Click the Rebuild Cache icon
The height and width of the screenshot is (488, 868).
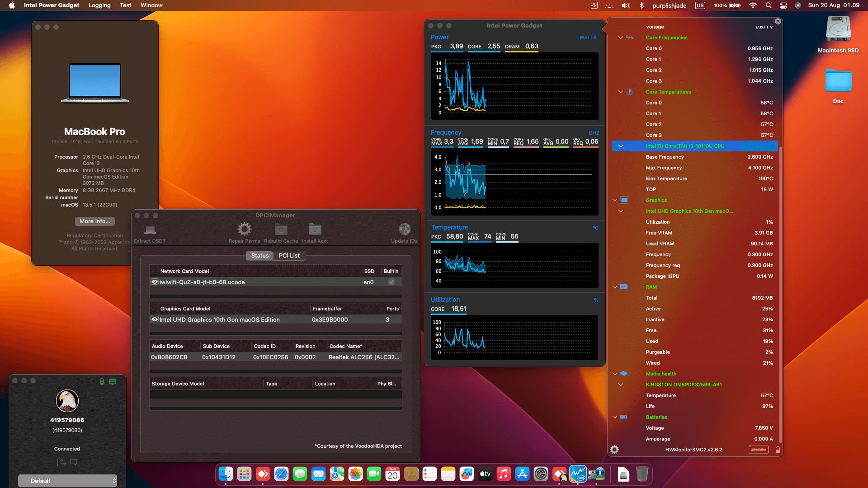281,230
